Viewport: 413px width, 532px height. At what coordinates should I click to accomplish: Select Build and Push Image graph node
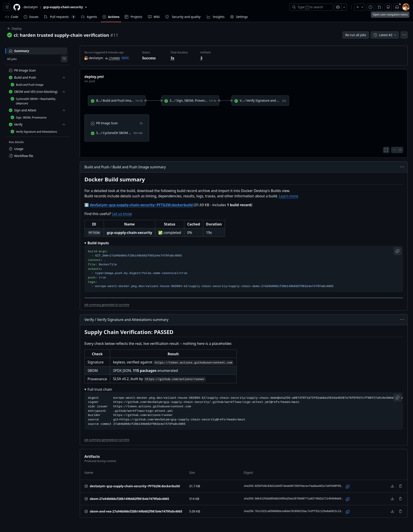(x=117, y=101)
